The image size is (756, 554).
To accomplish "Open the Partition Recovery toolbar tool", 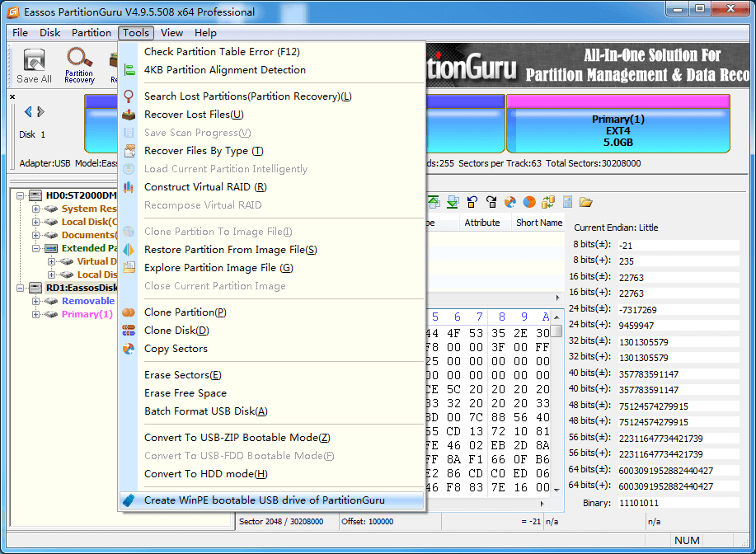I will [x=79, y=66].
